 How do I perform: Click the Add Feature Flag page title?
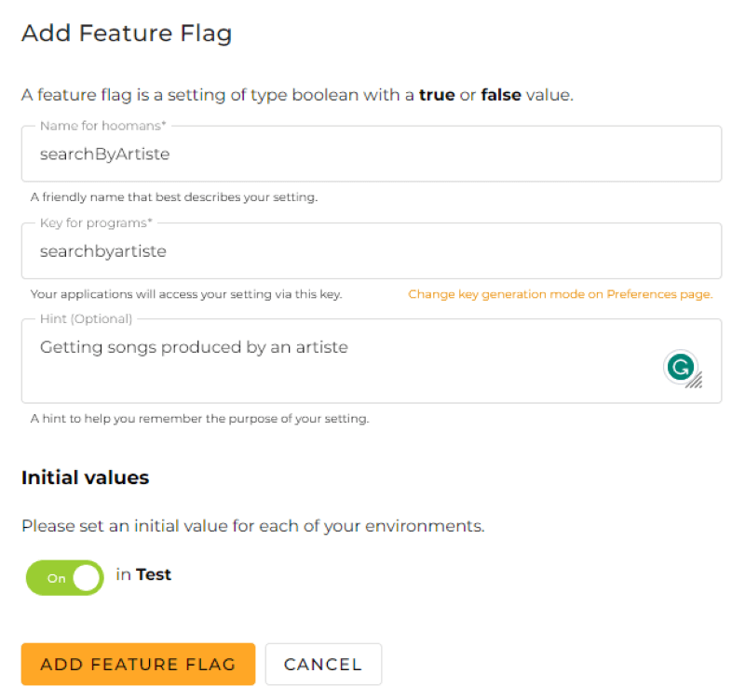click(127, 33)
